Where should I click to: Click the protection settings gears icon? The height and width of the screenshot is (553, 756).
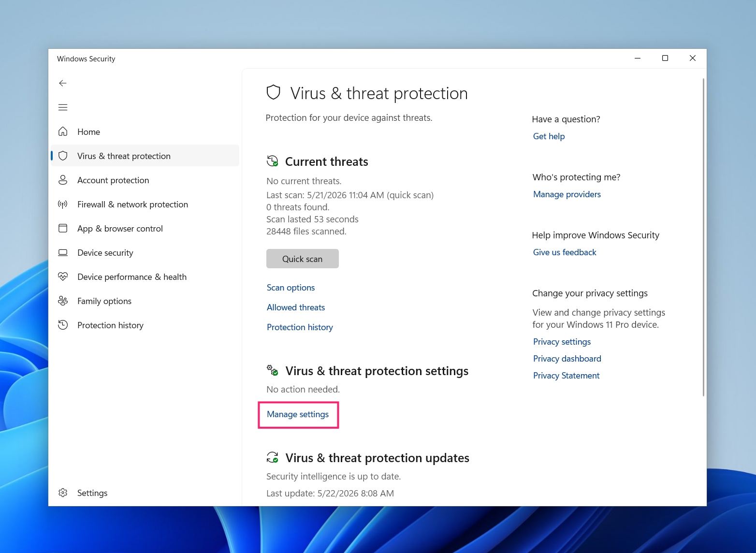[273, 370]
